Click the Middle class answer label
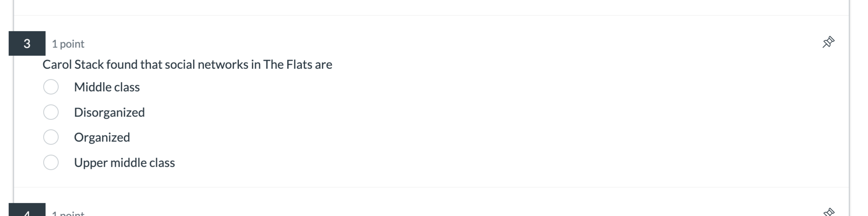Image resolution: width=868 pixels, height=216 pixels. click(107, 87)
